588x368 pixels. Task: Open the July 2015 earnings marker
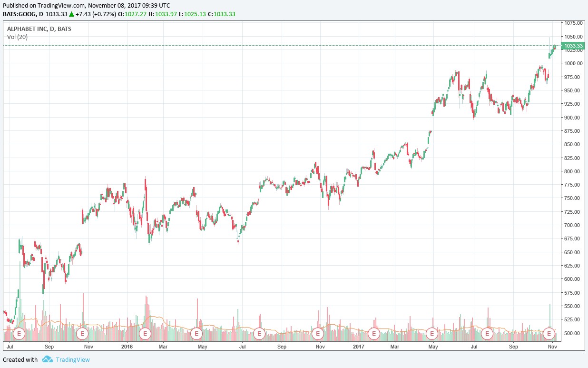(x=20, y=333)
